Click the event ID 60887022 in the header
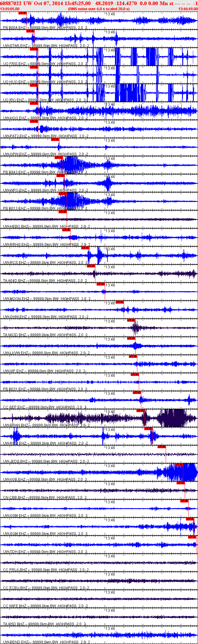 (x=11, y=3)
